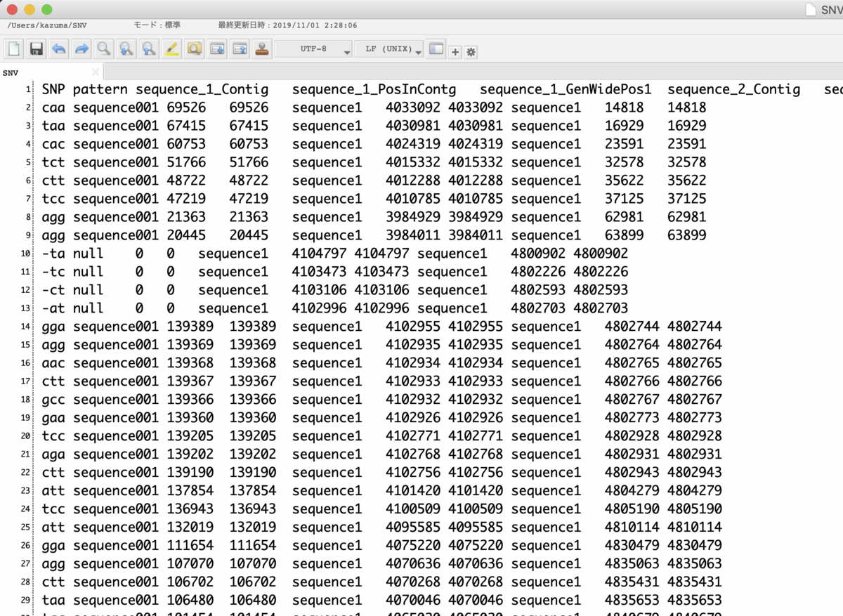
Task: Open file search folder-magnifier icon
Action: (194, 49)
